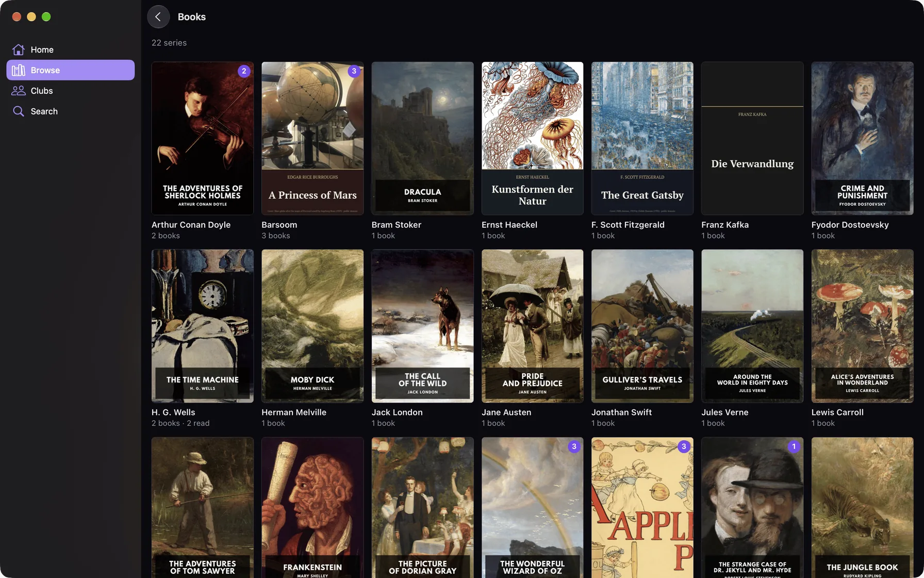Open The Adventures of Tom Sawyer cover
Image resolution: width=924 pixels, height=578 pixels.
click(x=203, y=508)
